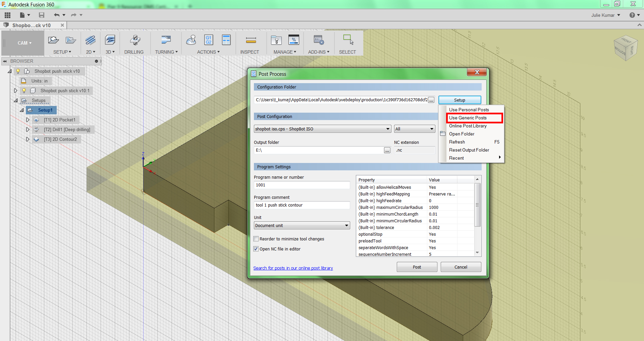Save the document with the floppy icon
The height and width of the screenshot is (341, 644).
pyautogui.click(x=42, y=15)
